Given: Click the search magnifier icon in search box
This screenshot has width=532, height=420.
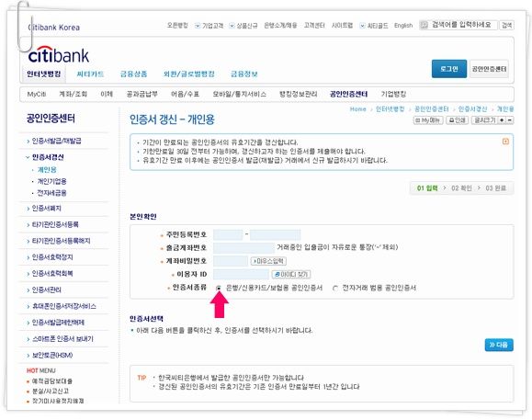Looking at the screenshot, I should pos(424,25).
